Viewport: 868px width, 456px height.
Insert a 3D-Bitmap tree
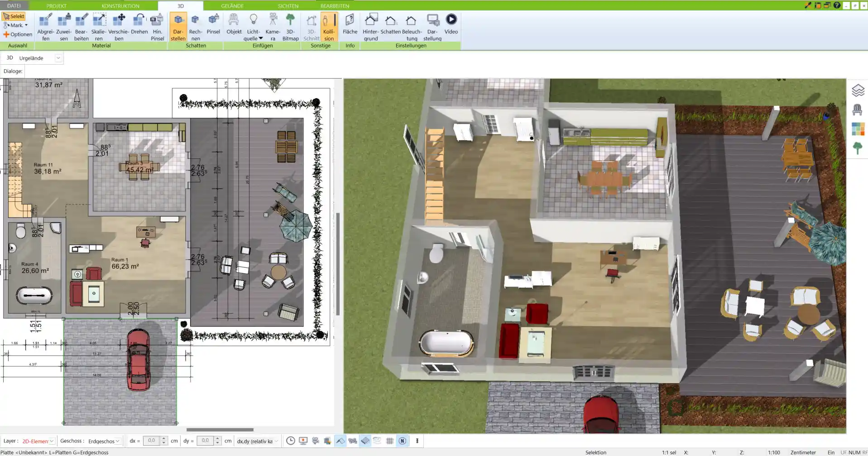[290, 27]
